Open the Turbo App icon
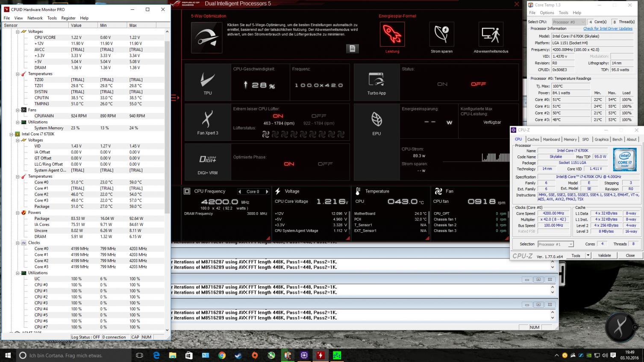The height and width of the screenshot is (362, 644). tap(376, 80)
